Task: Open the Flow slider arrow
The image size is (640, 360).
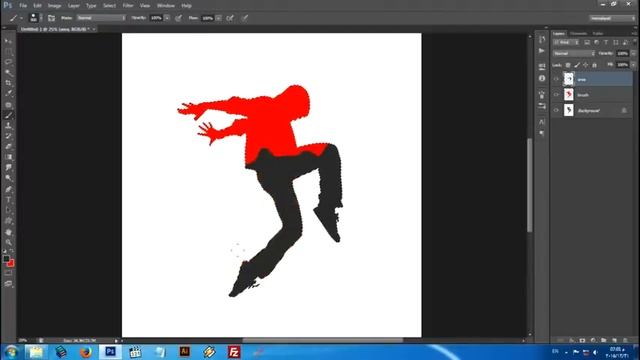Action: (x=219, y=18)
